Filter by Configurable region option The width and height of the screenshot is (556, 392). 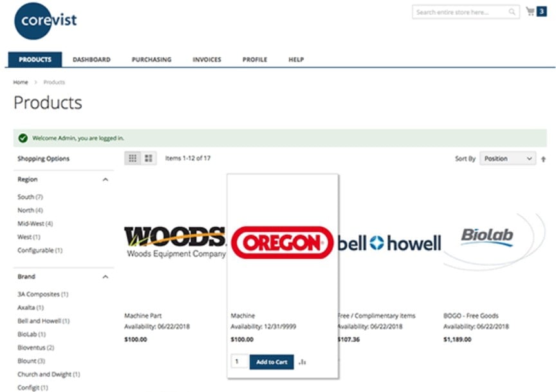click(x=40, y=250)
